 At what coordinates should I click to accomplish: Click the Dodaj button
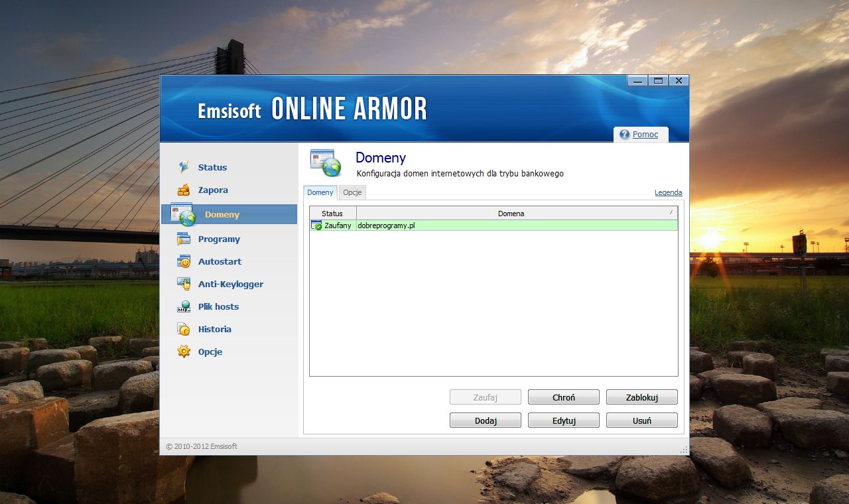486,420
